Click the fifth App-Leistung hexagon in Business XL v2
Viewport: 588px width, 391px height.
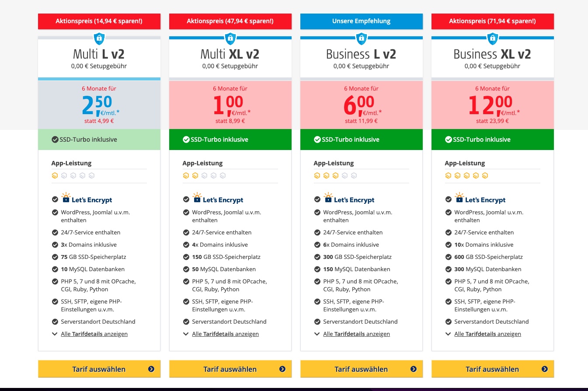click(485, 176)
